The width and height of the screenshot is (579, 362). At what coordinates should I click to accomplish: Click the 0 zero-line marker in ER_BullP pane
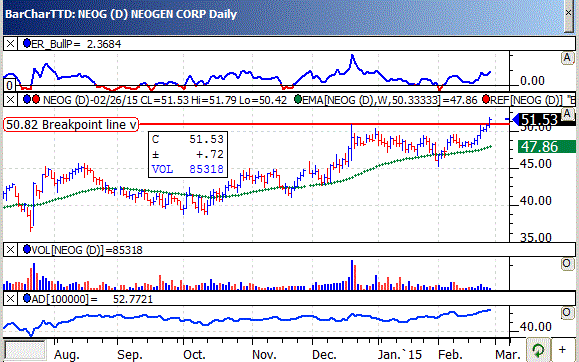(10, 86)
